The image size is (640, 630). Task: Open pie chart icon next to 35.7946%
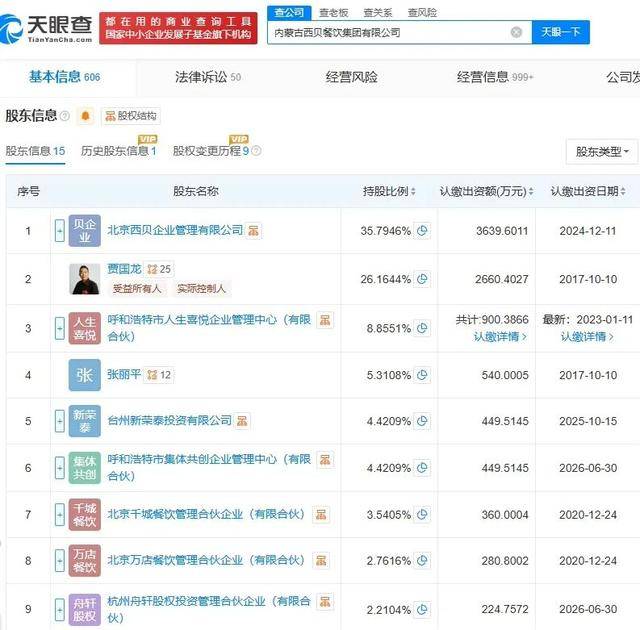click(422, 230)
